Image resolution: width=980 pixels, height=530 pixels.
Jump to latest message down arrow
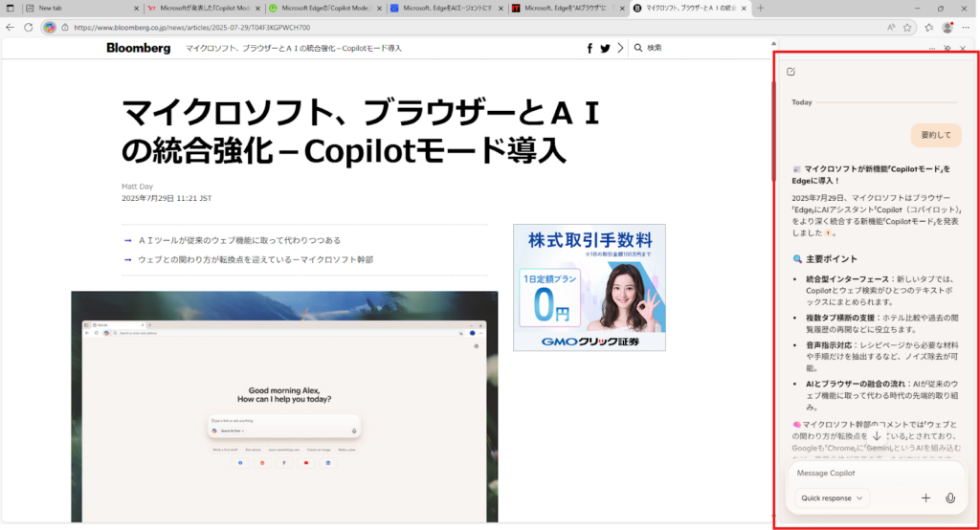pyautogui.click(x=877, y=436)
